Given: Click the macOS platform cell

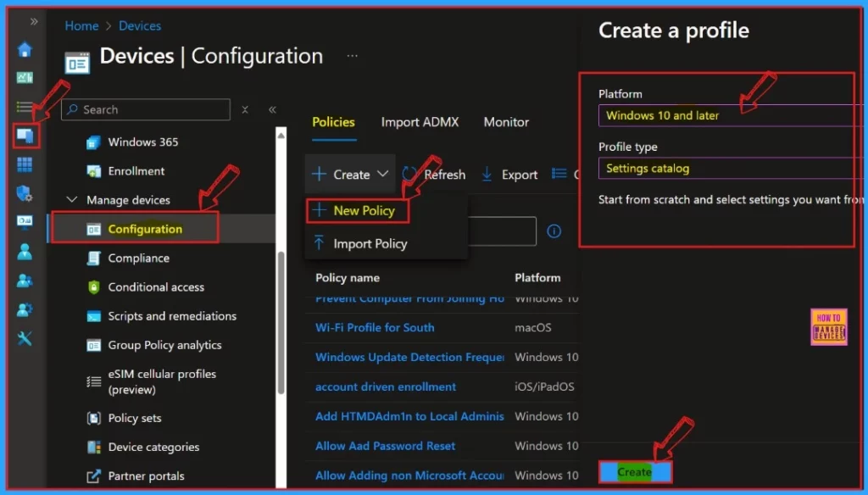Looking at the screenshot, I should pyautogui.click(x=532, y=328).
